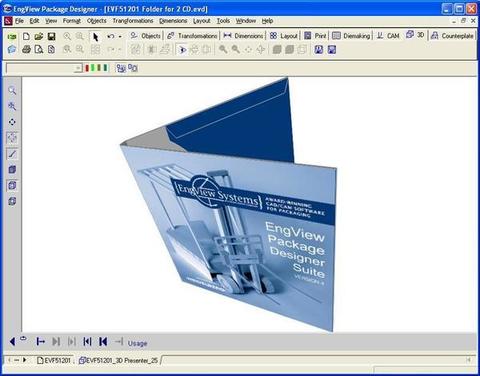Click the Counterplate toolbar button
Image resolution: width=480 pixels, height=376 pixels.
tap(452, 36)
